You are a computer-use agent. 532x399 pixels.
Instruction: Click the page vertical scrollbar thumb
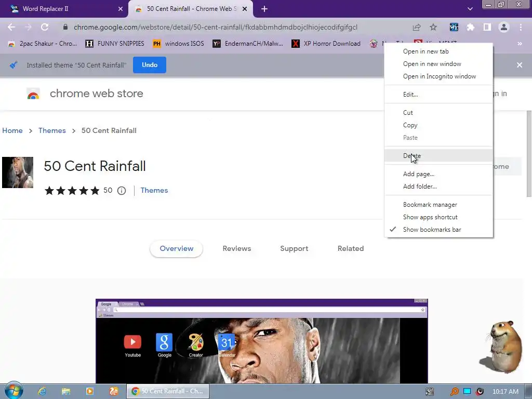[x=529, y=153]
